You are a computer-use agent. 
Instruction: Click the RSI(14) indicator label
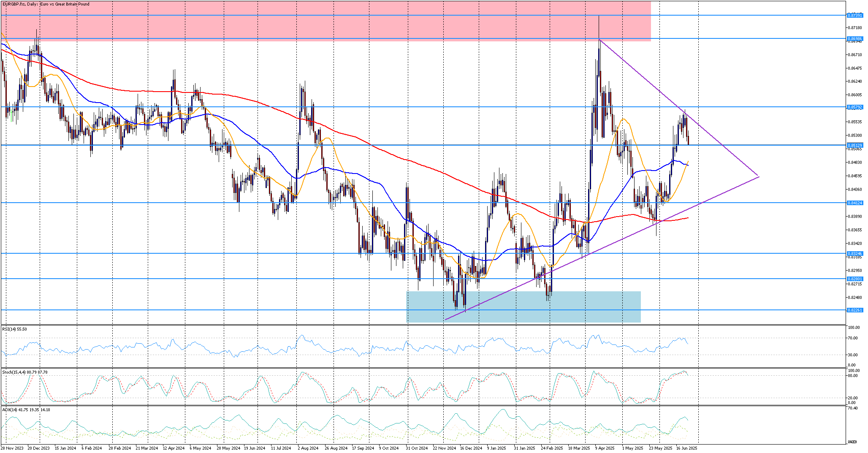coord(14,329)
